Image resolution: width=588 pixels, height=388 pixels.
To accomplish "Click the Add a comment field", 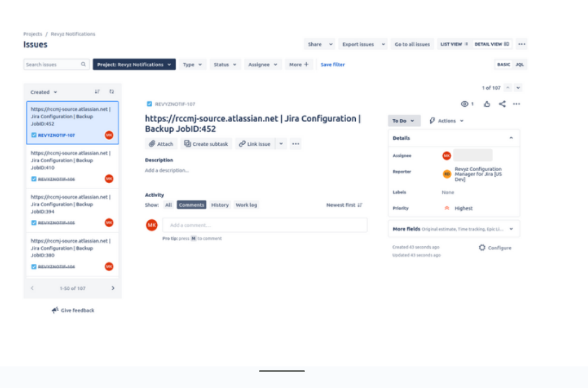I will coord(265,225).
